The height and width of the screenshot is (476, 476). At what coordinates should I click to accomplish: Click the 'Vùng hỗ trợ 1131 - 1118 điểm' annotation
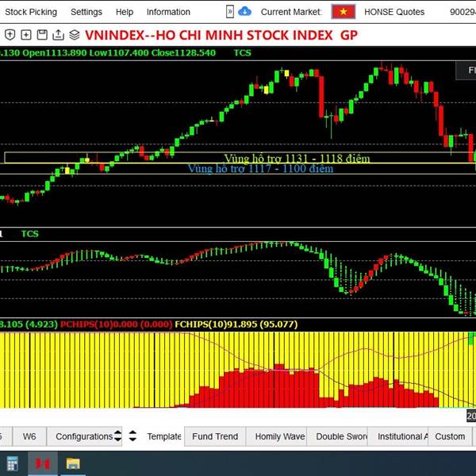297,159
